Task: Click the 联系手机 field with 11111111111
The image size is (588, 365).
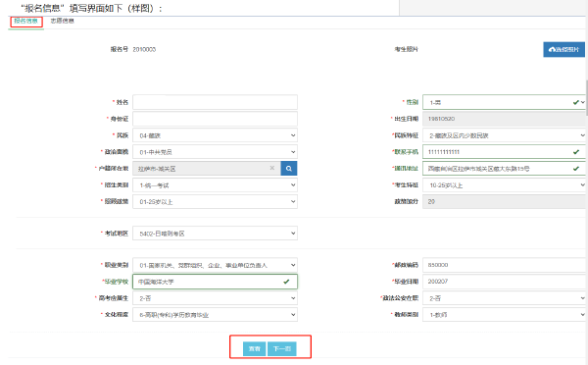Action: pyautogui.click(x=505, y=152)
